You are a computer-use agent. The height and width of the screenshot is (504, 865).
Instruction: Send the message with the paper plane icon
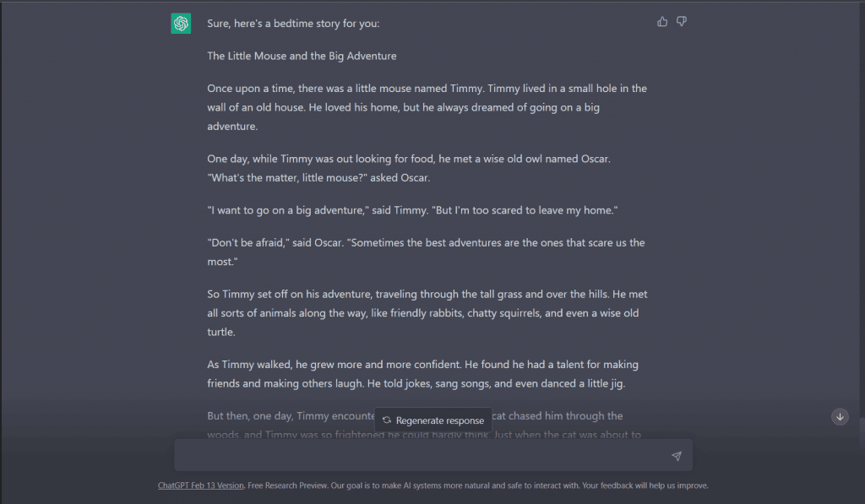[x=677, y=456]
